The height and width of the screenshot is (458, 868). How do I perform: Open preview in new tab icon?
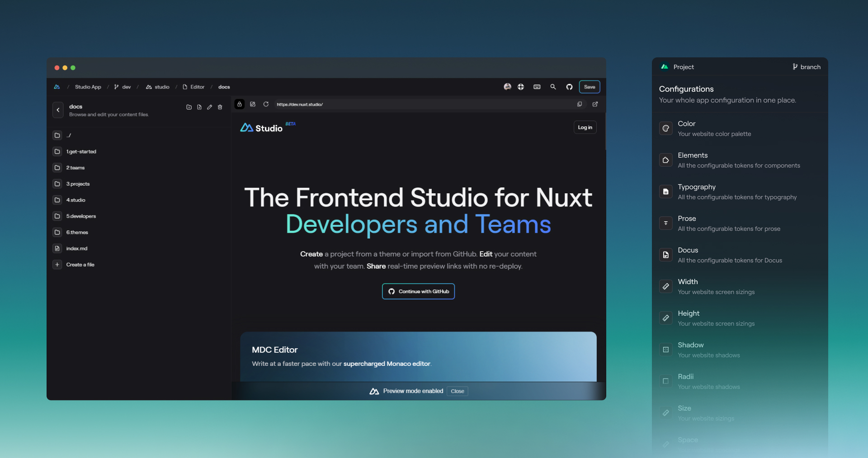(x=595, y=104)
